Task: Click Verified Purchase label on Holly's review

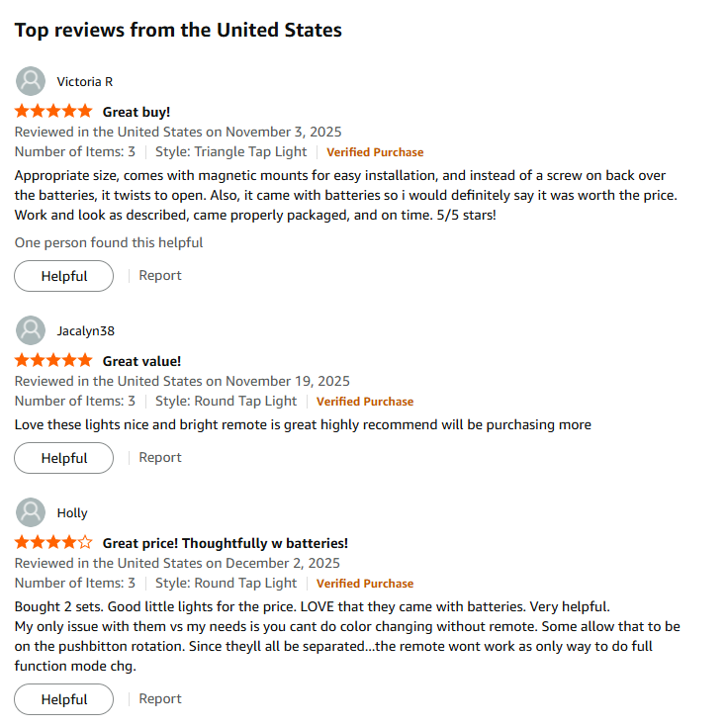Action: pyautogui.click(x=365, y=584)
